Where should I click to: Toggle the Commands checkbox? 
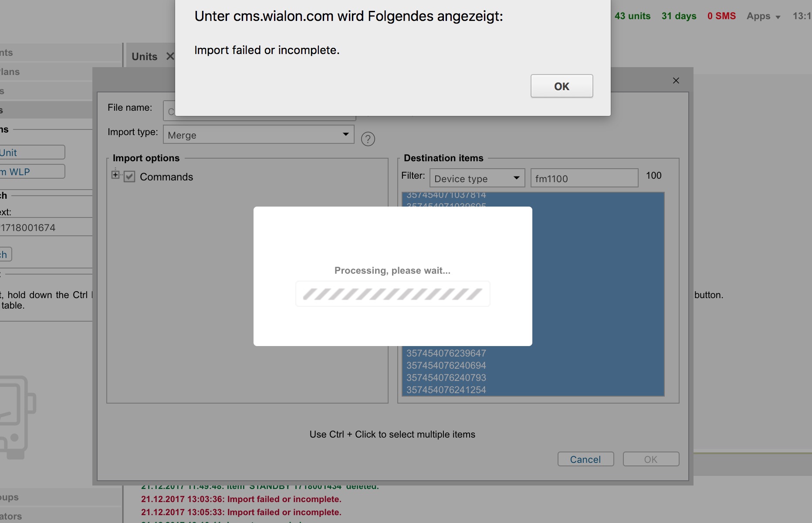129,177
